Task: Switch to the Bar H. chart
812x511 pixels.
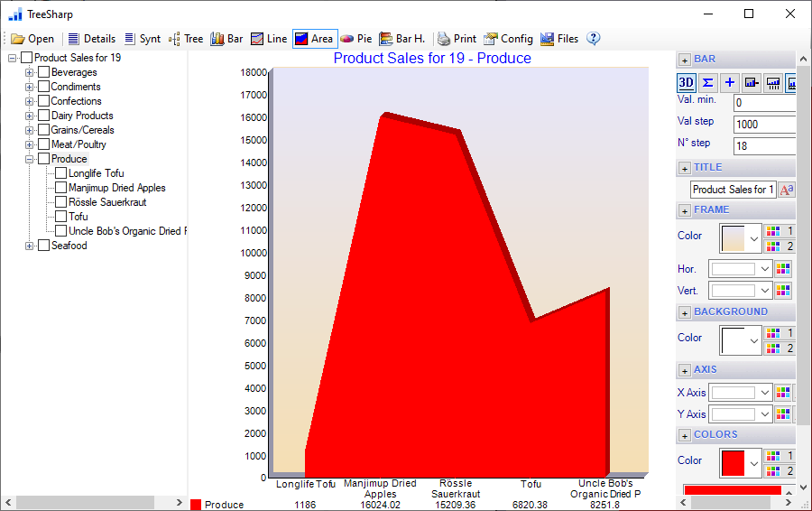Action: point(401,39)
